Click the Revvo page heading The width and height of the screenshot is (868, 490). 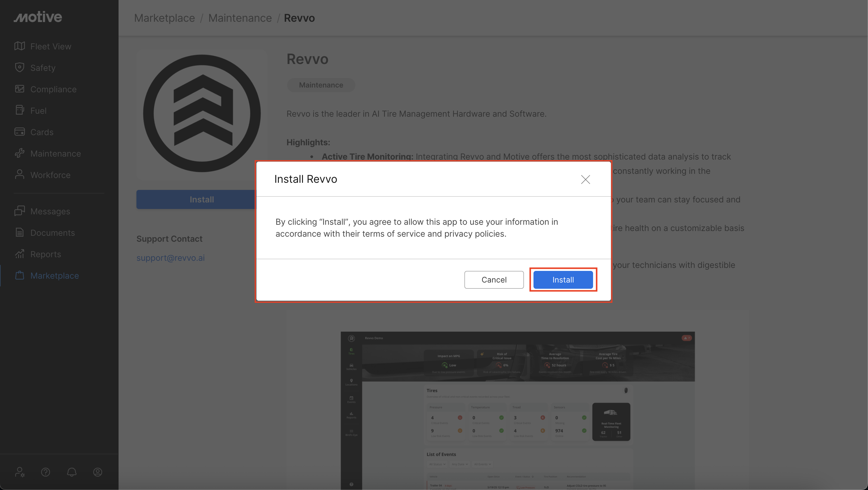coord(307,59)
